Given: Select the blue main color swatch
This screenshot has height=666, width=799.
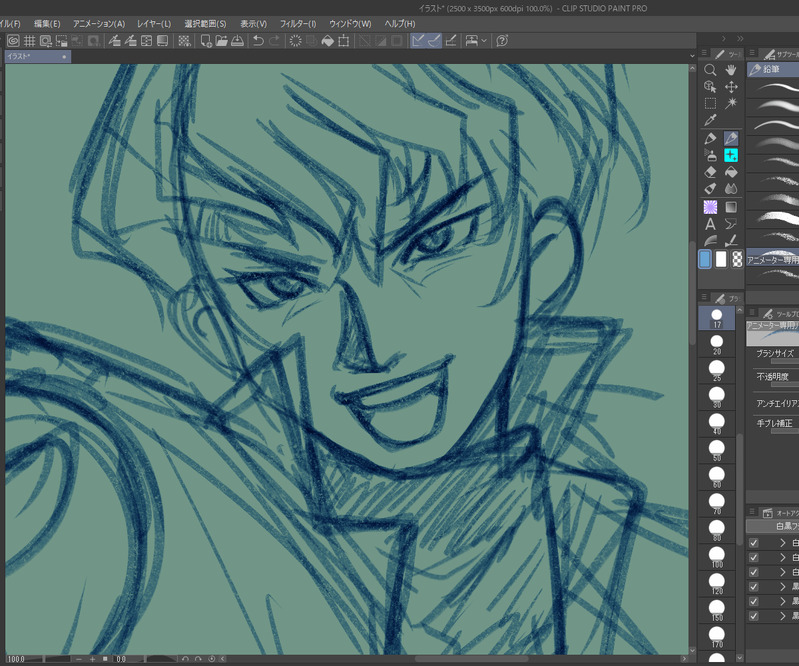Looking at the screenshot, I should pyautogui.click(x=705, y=259).
